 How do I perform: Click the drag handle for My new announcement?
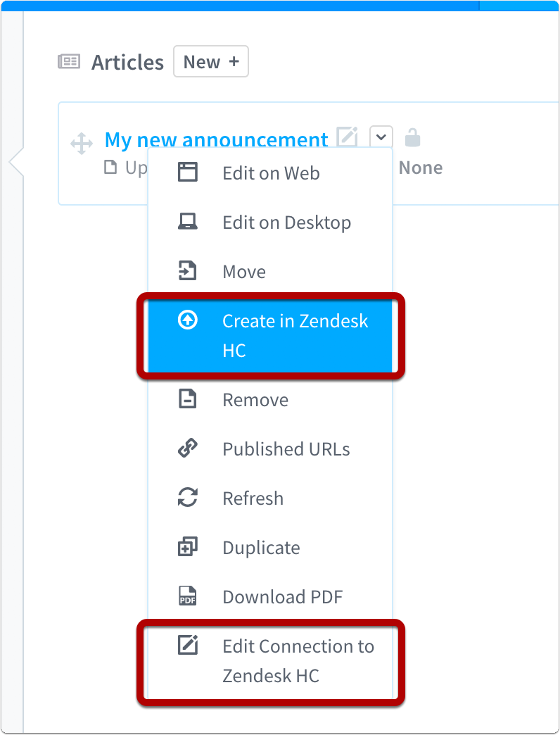82,144
